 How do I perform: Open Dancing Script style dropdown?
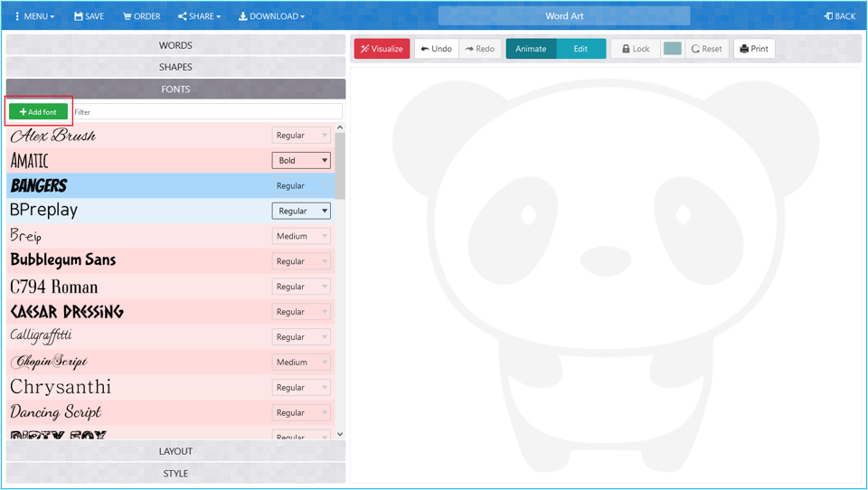click(301, 412)
